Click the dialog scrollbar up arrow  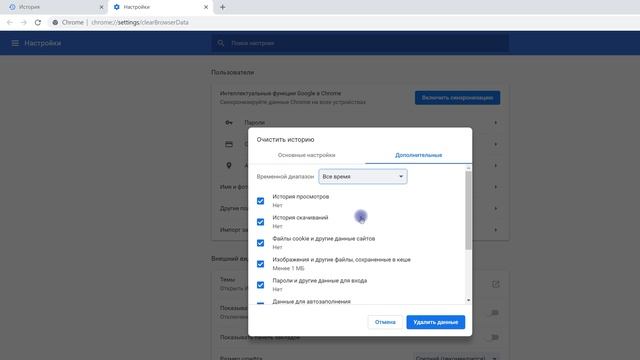(468, 168)
